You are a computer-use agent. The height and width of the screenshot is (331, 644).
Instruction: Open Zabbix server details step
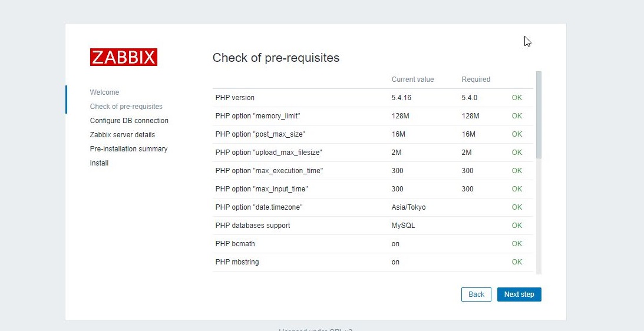coord(123,135)
